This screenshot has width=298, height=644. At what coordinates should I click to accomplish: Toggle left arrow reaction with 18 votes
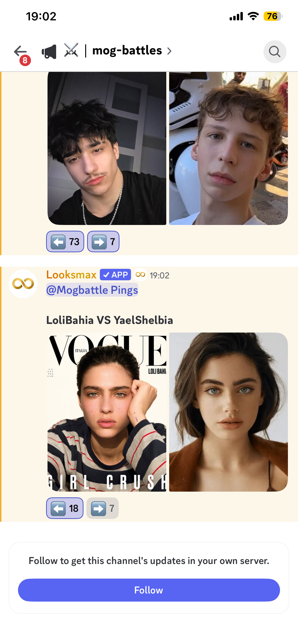[x=65, y=508]
